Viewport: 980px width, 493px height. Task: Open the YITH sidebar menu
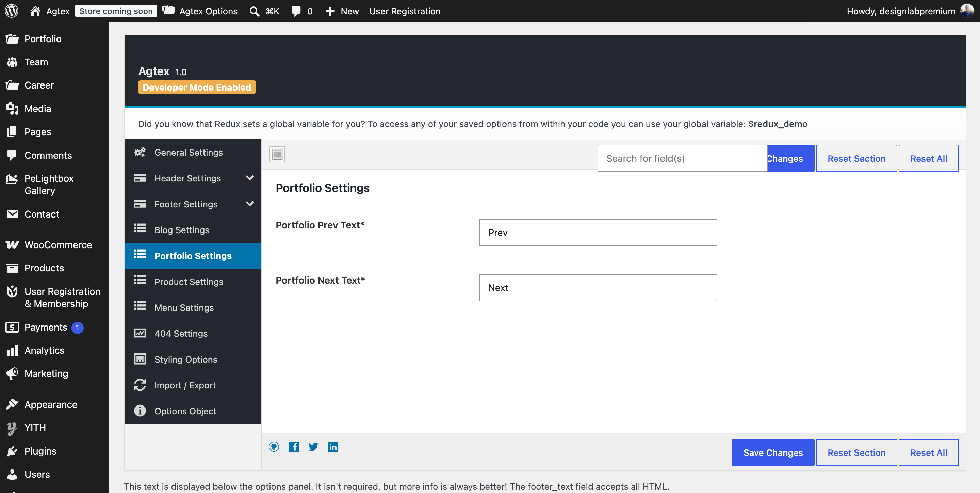[x=54, y=428]
